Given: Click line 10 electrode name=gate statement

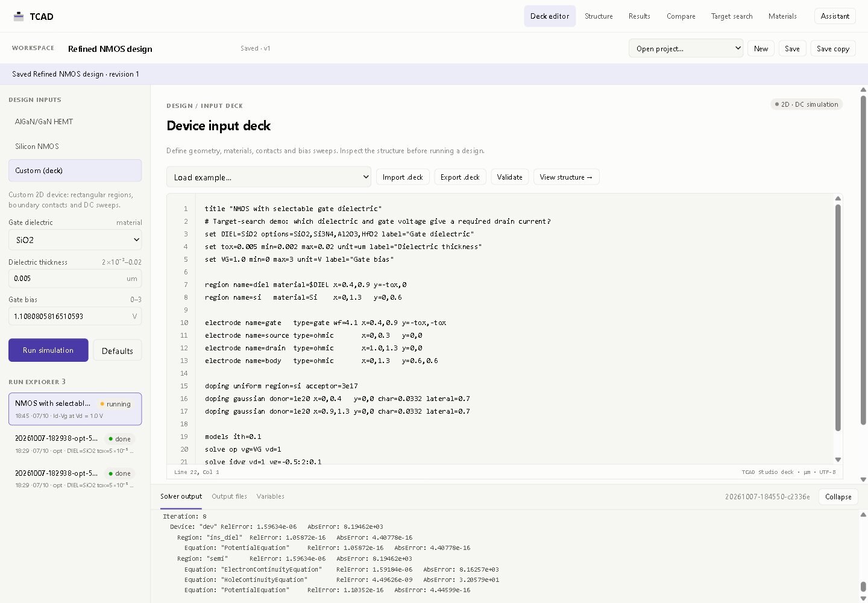Looking at the screenshot, I should 325,323.
